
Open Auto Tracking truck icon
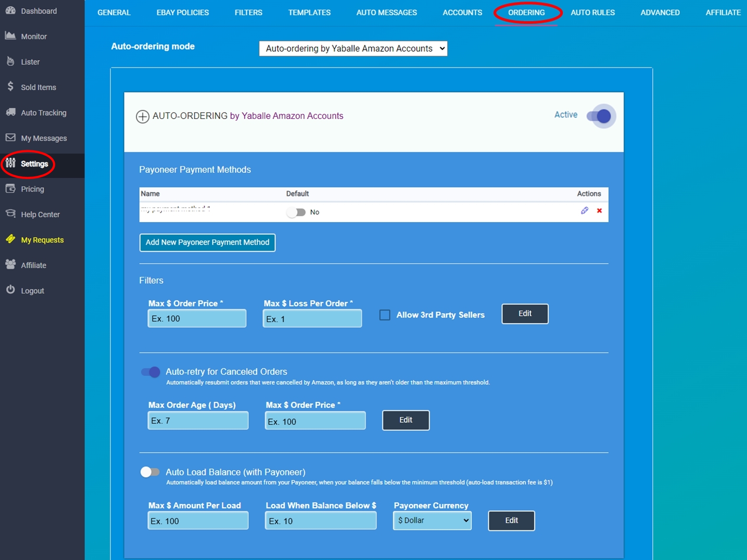click(x=10, y=113)
